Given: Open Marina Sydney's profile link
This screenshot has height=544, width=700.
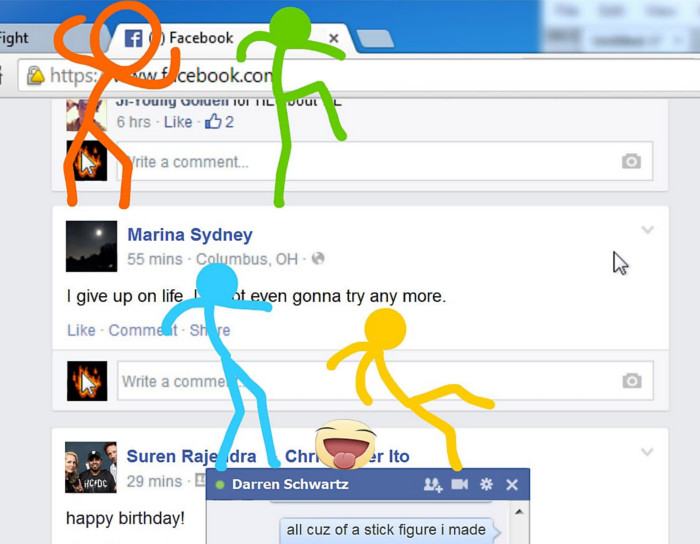Looking at the screenshot, I should [189, 235].
